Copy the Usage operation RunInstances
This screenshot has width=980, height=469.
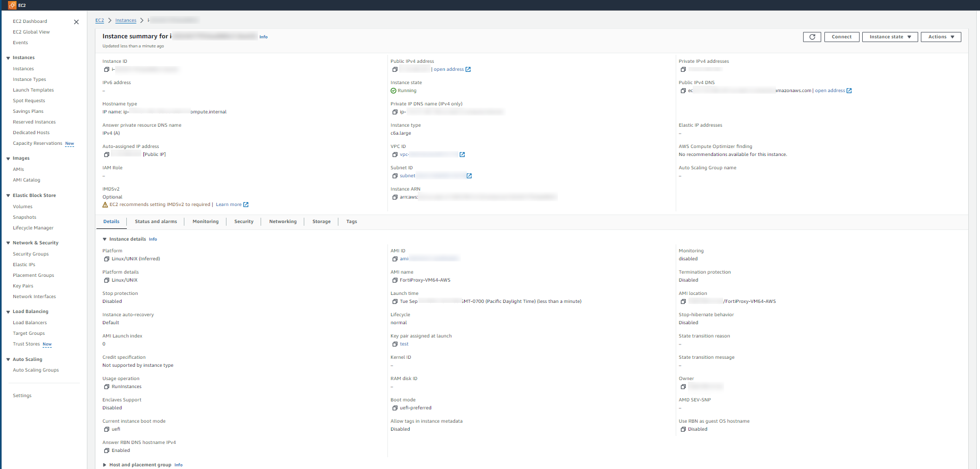[x=107, y=386]
